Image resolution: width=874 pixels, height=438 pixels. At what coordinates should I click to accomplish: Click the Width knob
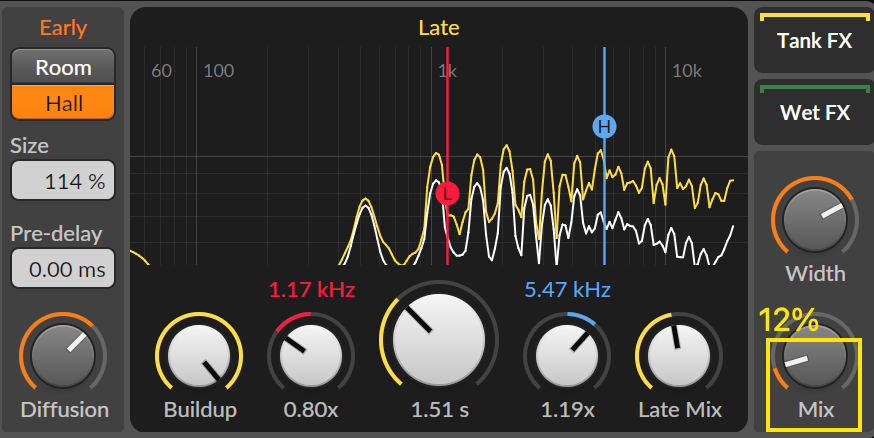pos(814,220)
